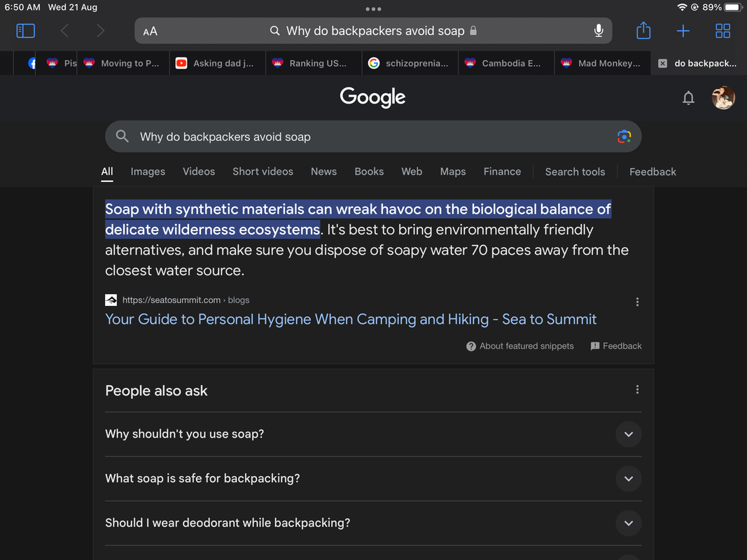Open Search tools
This screenshot has height=560, width=747.
click(575, 172)
